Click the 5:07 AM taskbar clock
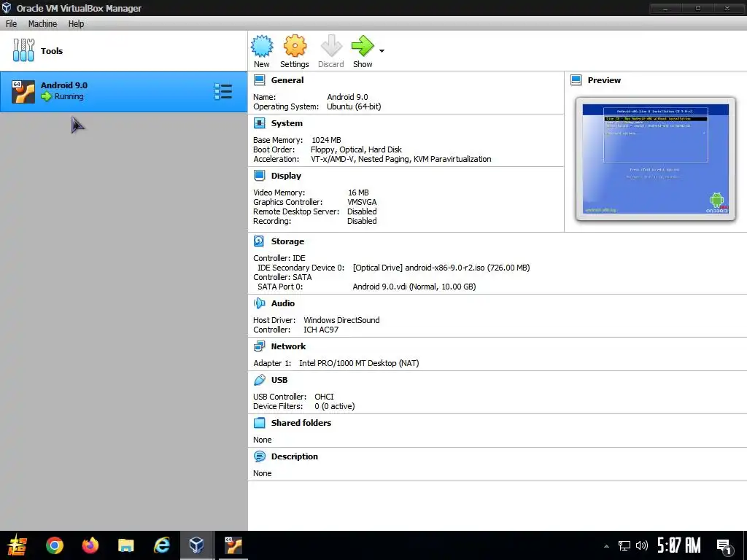This screenshot has height=560, width=747. 679,545
